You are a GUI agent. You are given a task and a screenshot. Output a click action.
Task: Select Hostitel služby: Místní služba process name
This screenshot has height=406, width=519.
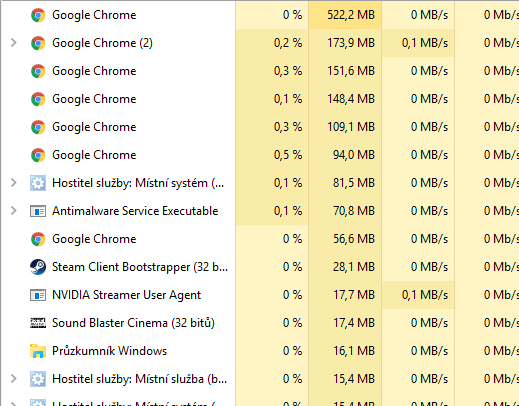[x=140, y=379]
